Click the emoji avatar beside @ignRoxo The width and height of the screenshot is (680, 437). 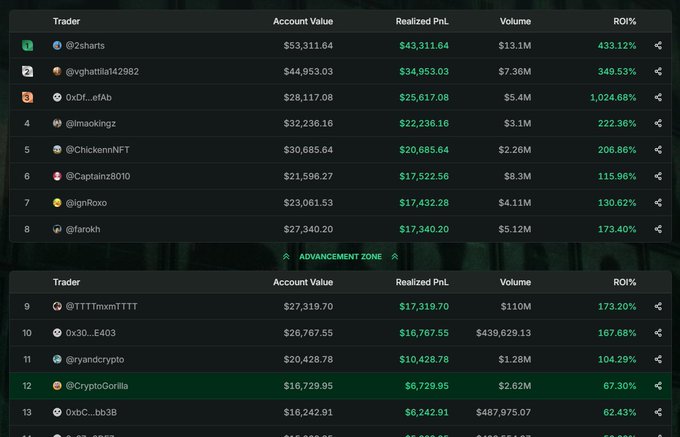point(58,202)
